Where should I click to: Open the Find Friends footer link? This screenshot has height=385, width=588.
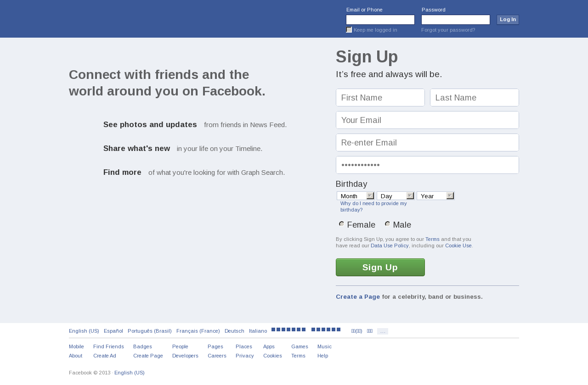tap(108, 346)
